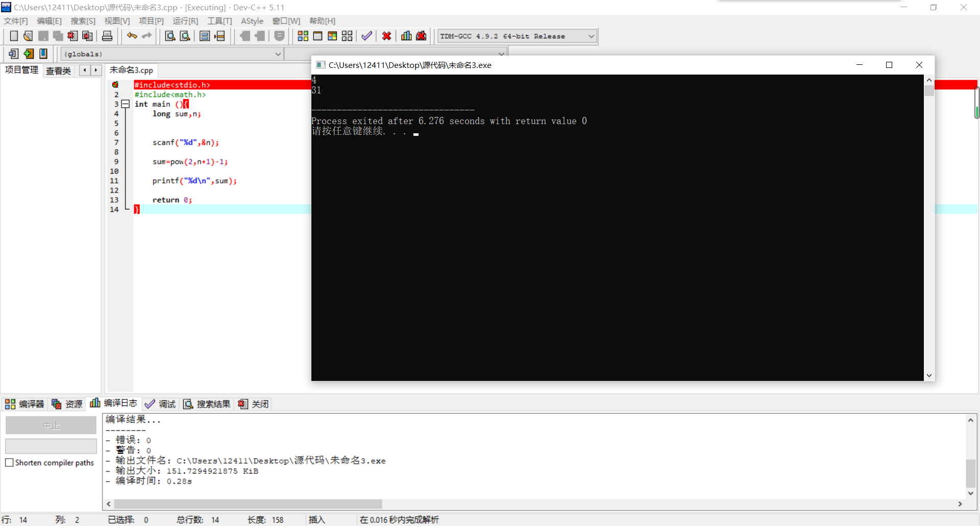Switch to the 编译日志 bottom tab
Viewport: 980px width, 526px height.
point(113,403)
